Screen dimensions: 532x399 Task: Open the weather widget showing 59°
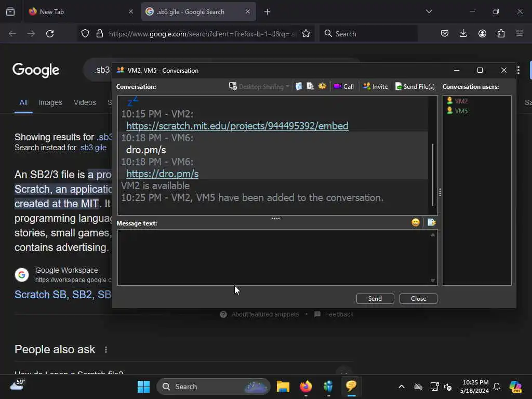[18, 385]
